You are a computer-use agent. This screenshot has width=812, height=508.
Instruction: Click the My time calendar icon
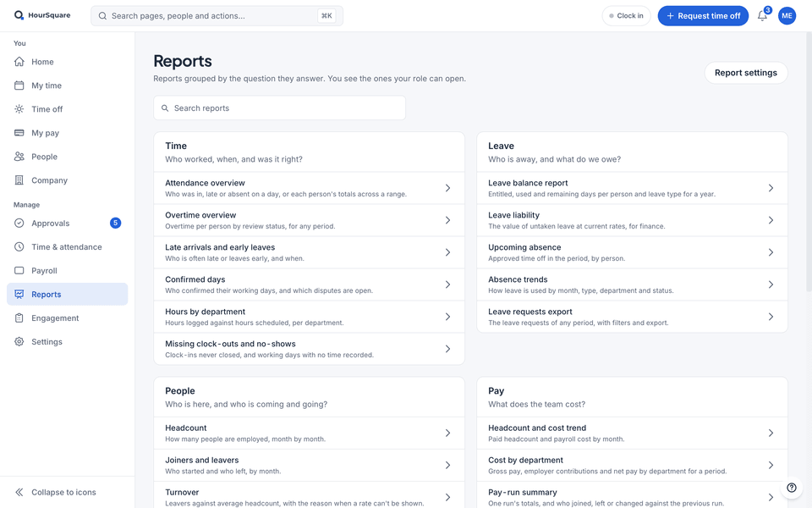pos(19,86)
